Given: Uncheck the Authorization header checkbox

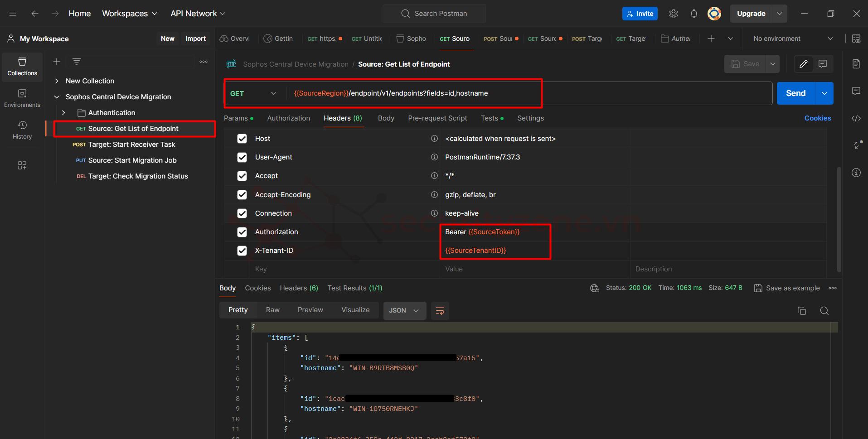Looking at the screenshot, I should click(x=242, y=232).
